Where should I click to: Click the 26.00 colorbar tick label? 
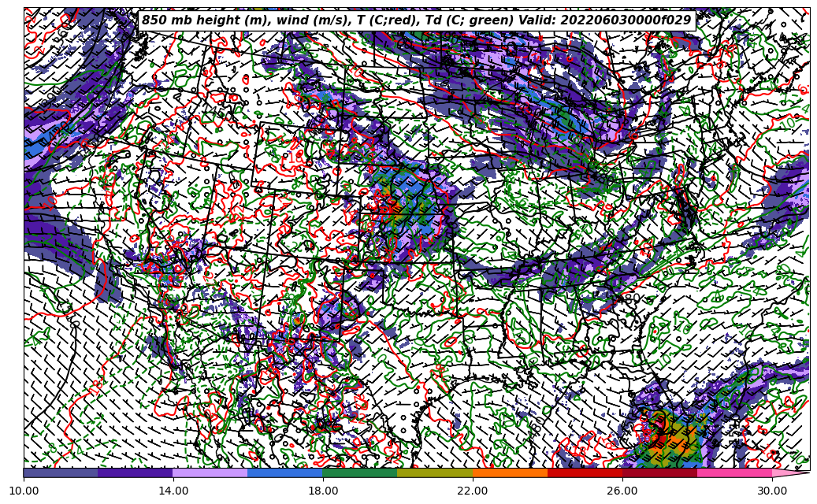coord(622,491)
